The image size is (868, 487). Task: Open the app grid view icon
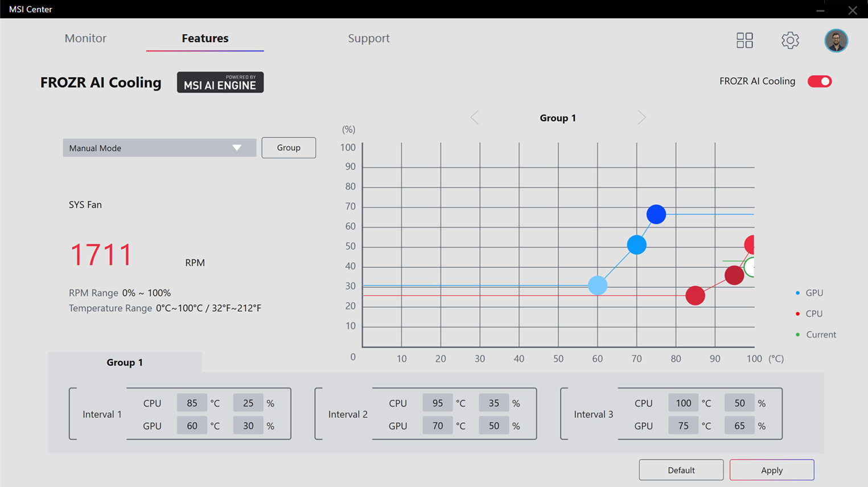(x=744, y=40)
